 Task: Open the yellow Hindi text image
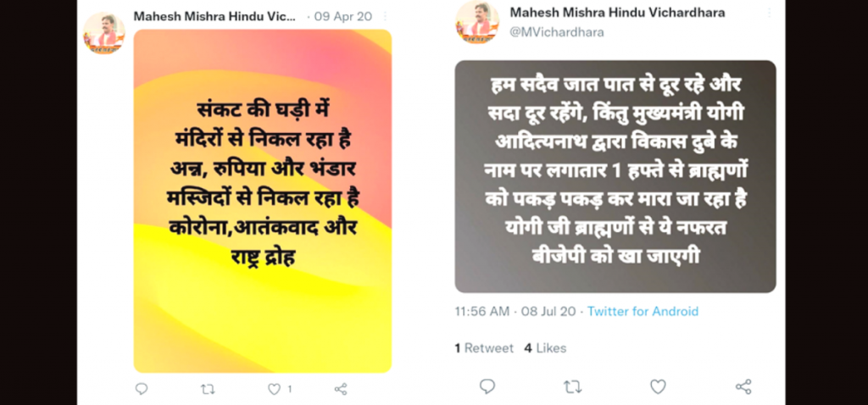(x=263, y=201)
